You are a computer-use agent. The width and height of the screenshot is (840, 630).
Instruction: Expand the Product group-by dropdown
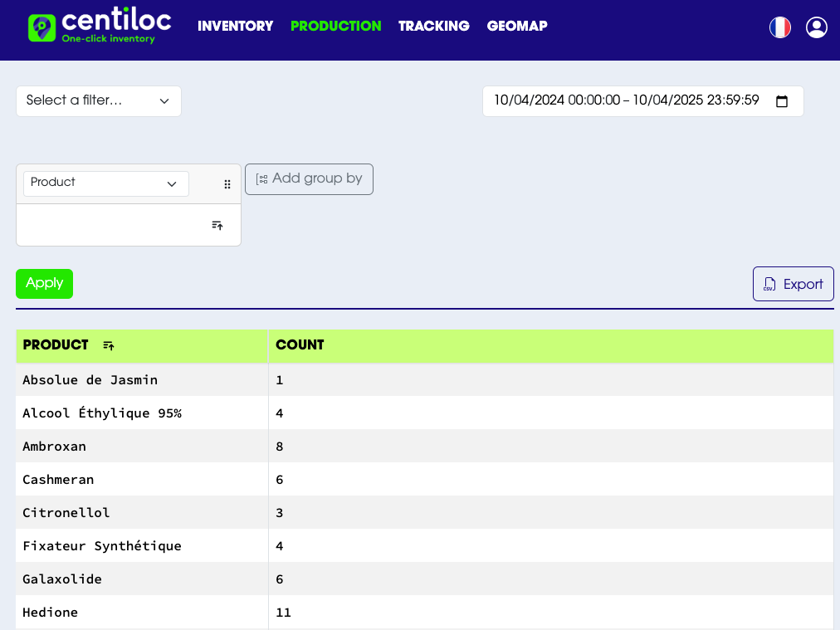click(106, 183)
